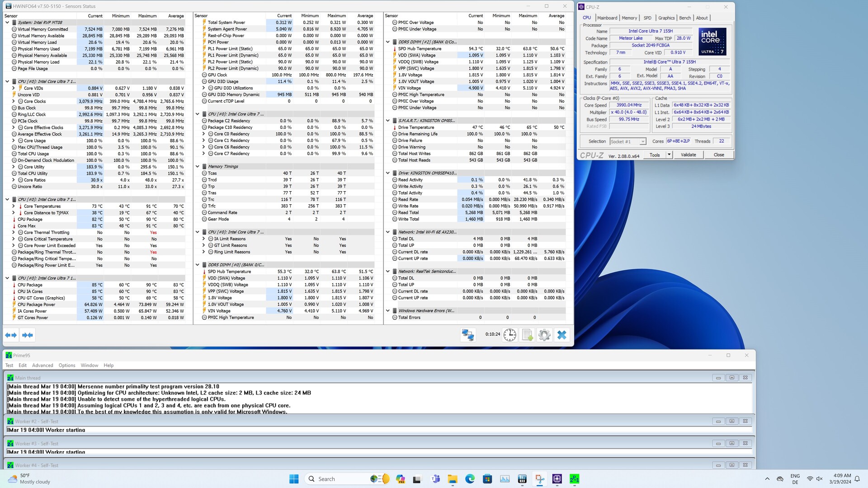This screenshot has height=488, width=868.
Task: Select the VIN Voltage row in DIMM #2 group
Action: (x=475, y=88)
